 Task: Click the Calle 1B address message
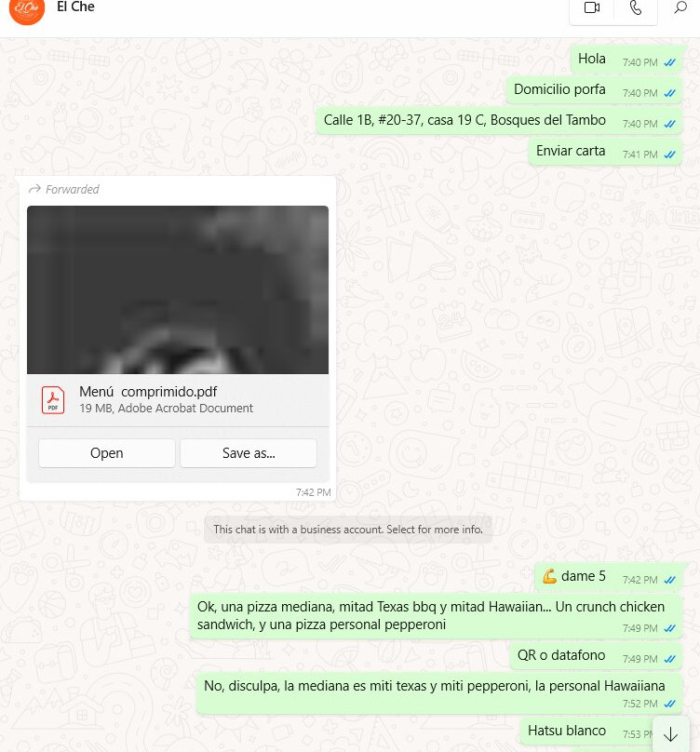[499, 121]
